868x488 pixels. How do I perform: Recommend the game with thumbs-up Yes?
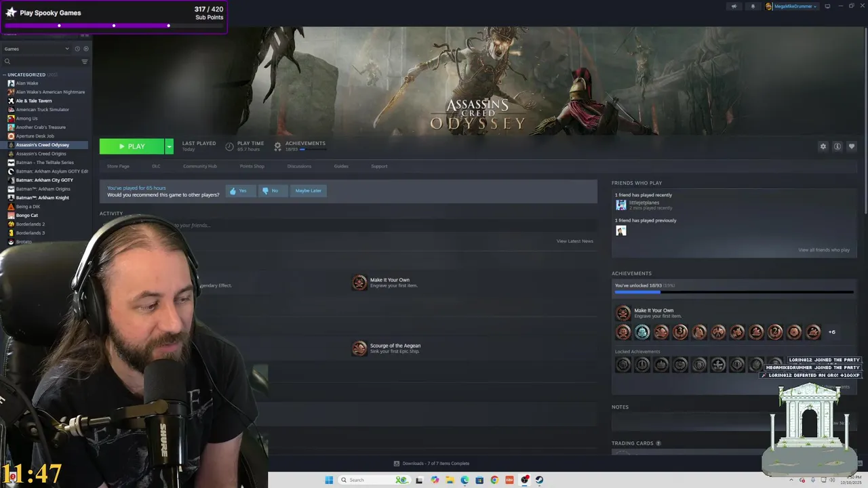(241, 191)
